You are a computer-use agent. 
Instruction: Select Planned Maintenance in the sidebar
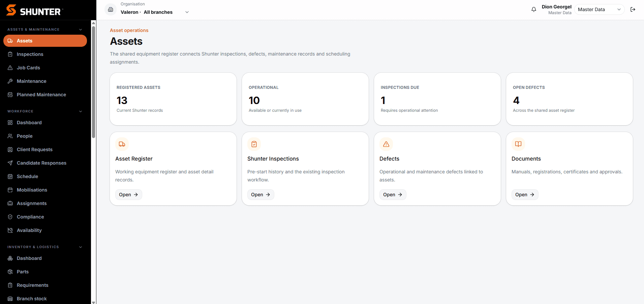[x=45, y=95]
